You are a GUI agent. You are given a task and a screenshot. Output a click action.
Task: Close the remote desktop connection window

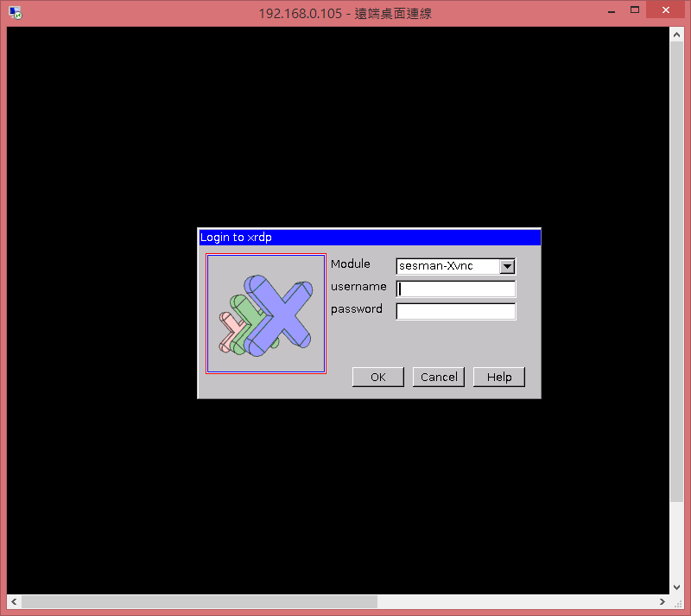click(665, 10)
